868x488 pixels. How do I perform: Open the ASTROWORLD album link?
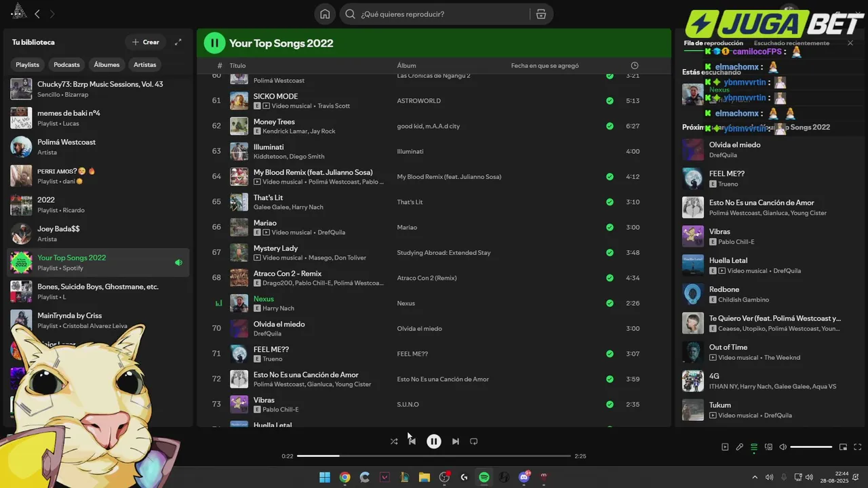point(418,101)
